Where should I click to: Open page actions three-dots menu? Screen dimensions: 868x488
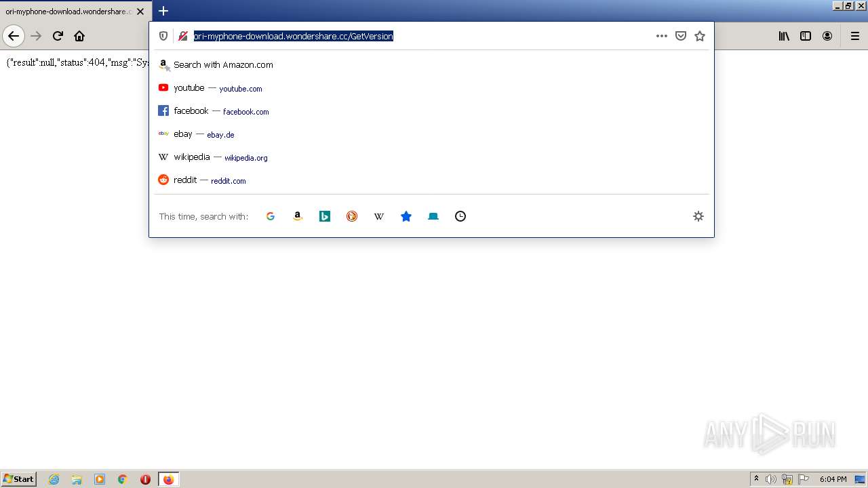point(662,36)
